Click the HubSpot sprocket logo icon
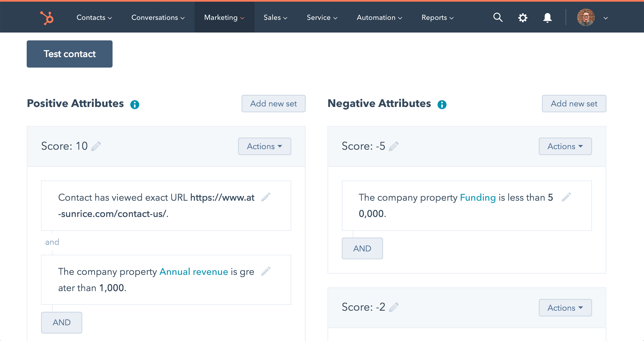Screen dimensions: 644x341 click(47, 17)
